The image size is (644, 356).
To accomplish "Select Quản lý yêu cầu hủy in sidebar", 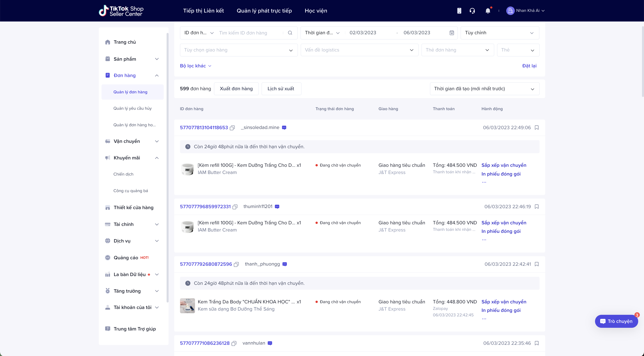I will point(132,108).
